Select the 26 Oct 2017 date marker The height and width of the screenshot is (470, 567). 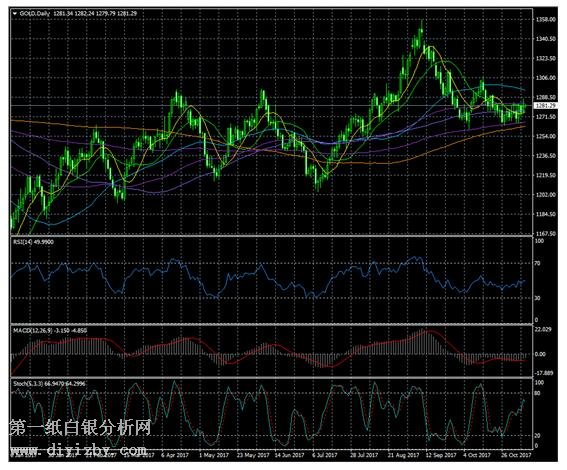[516, 455]
